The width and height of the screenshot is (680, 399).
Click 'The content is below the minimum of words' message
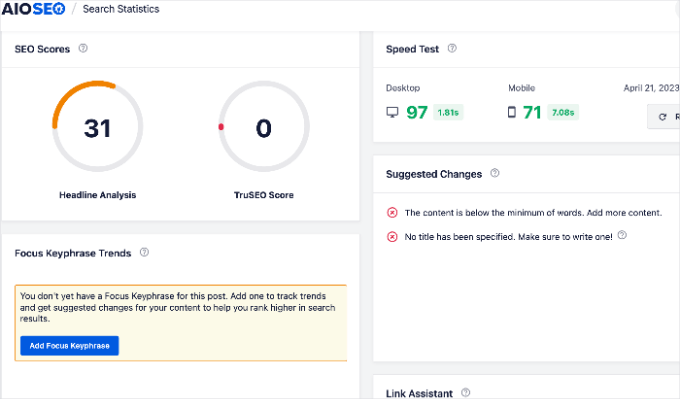533,213
